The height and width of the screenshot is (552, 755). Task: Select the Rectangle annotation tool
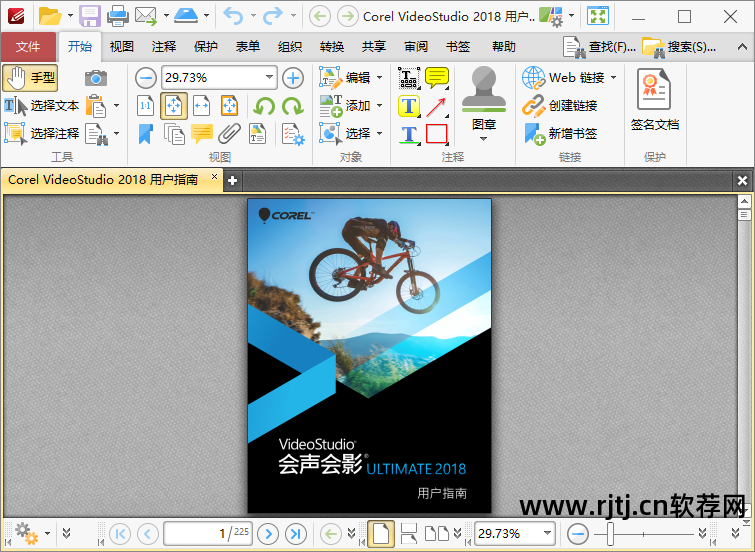pyautogui.click(x=437, y=134)
